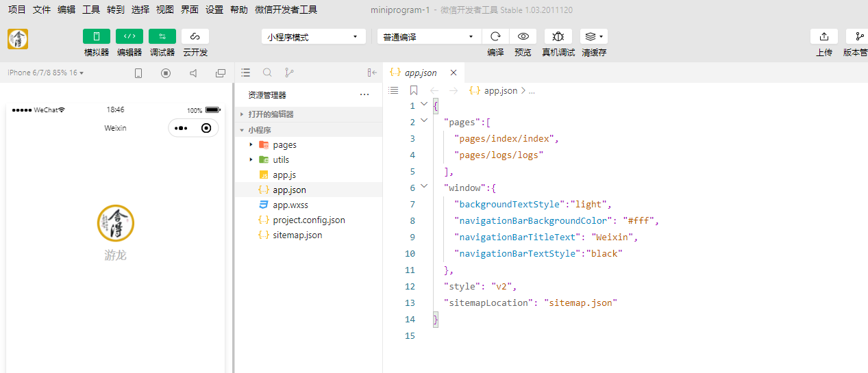
Task: Open cloud development button
Action: point(195,36)
